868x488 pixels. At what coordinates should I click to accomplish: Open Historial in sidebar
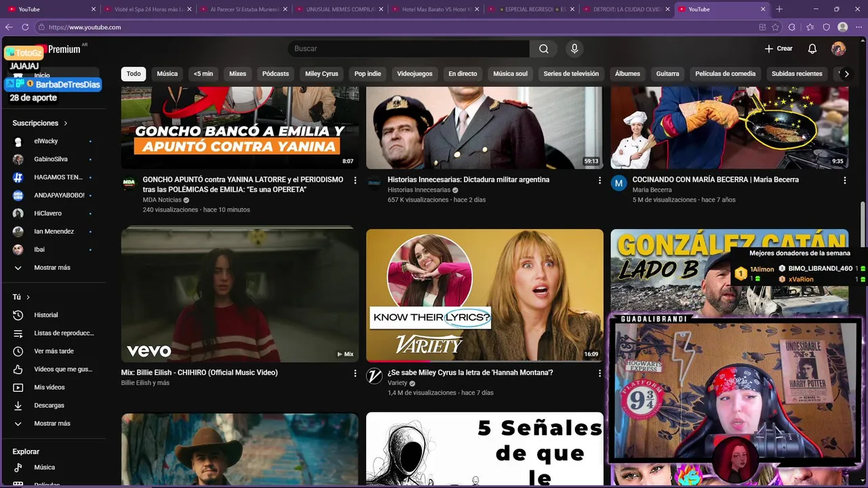(53, 315)
